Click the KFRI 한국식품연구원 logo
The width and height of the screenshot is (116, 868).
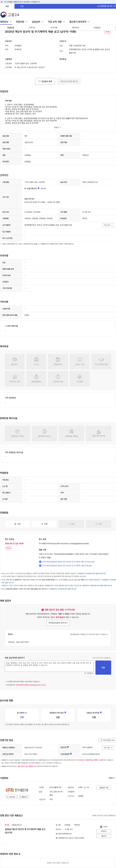(17, 790)
